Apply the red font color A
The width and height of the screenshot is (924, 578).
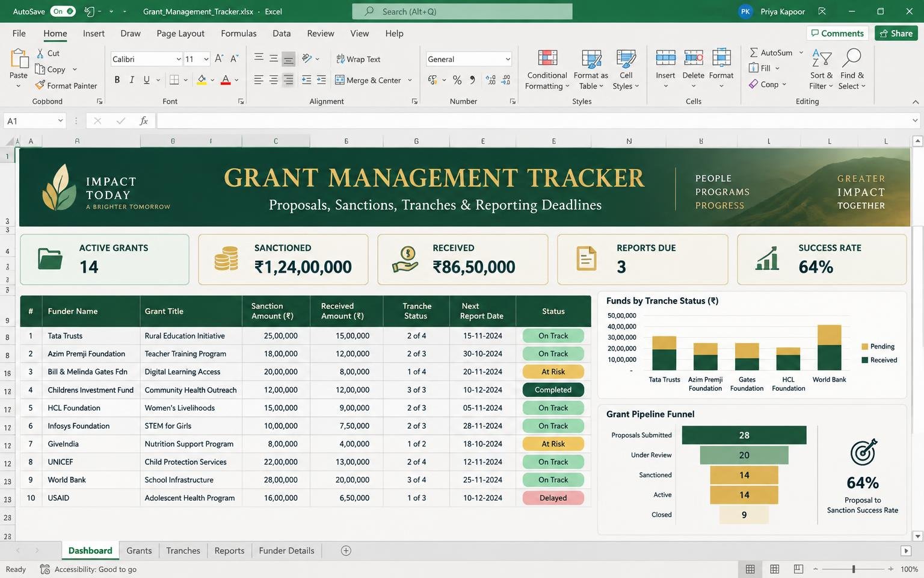coord(226,79)
